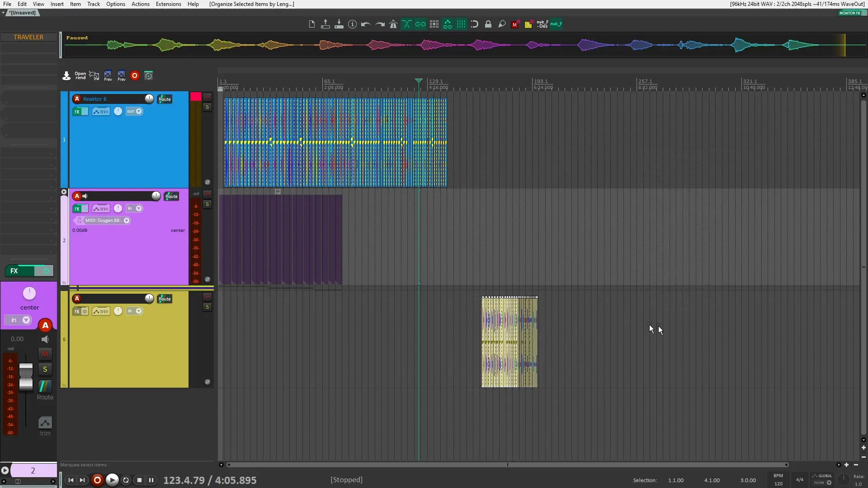Toggle the metronome icon
This screenshot has height=488, width=868.
pos(393,24)
